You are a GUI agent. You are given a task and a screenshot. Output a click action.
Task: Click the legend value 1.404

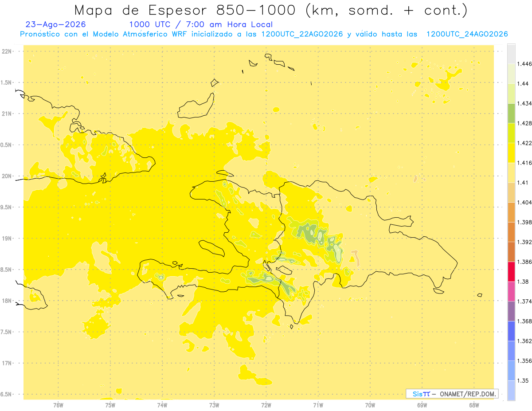[x=524, y=202]
